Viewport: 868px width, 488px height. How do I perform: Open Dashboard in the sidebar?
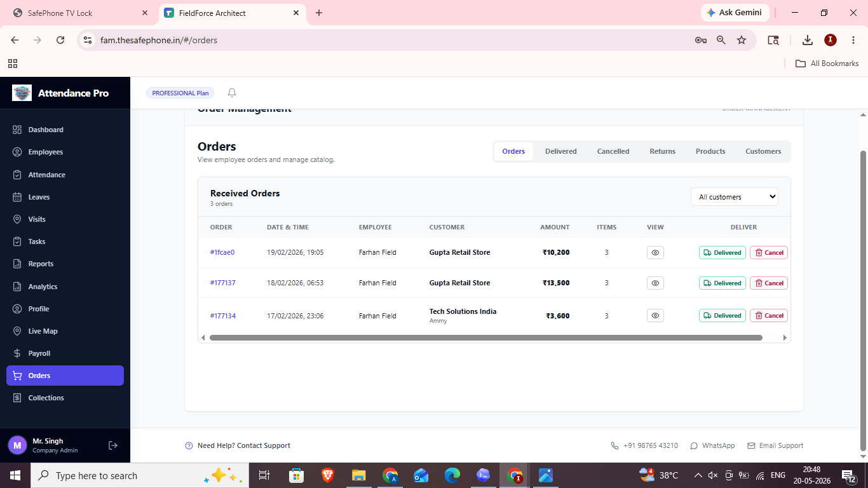tap(65, 130)
